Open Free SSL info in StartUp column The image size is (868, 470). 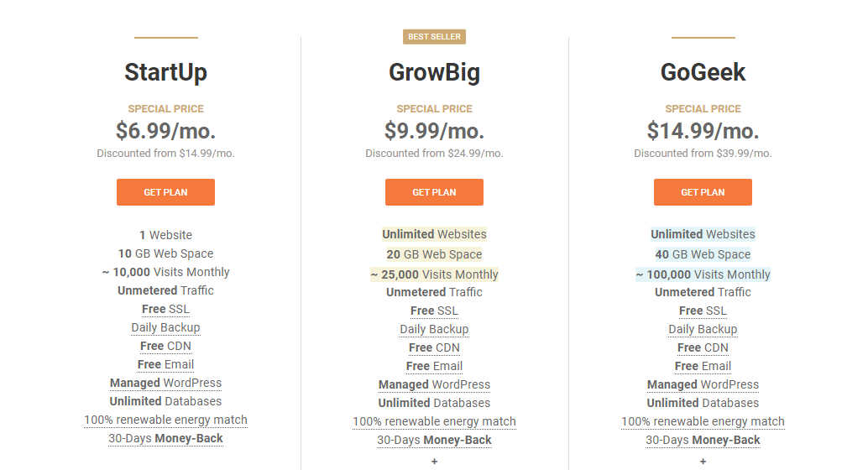point(165,309)
